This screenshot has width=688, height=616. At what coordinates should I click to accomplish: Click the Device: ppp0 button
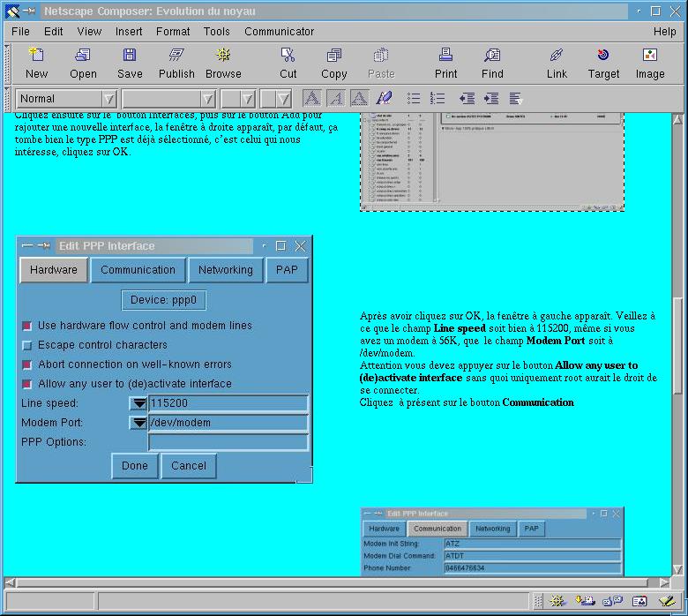point(163,300)
